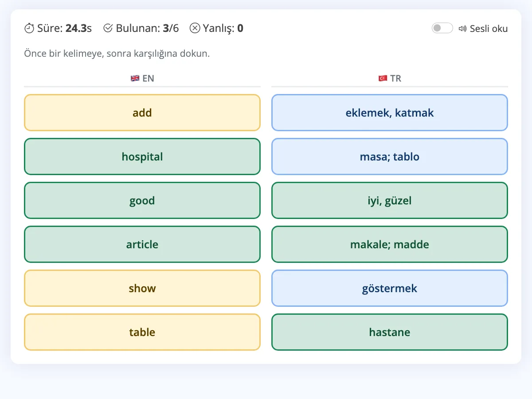532x399 pixels.
Task: Choose the "table" word card
Action: (142, 332)
